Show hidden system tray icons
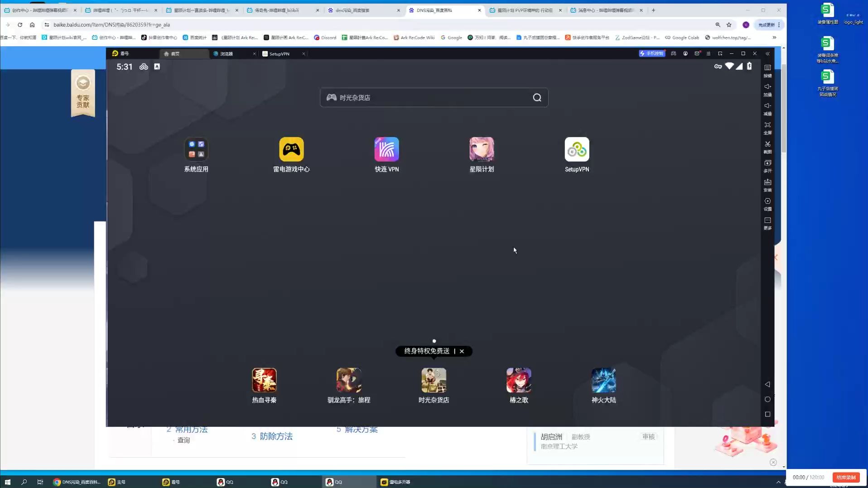The height and width of the screenshot is (488, 868). [778, 482]
